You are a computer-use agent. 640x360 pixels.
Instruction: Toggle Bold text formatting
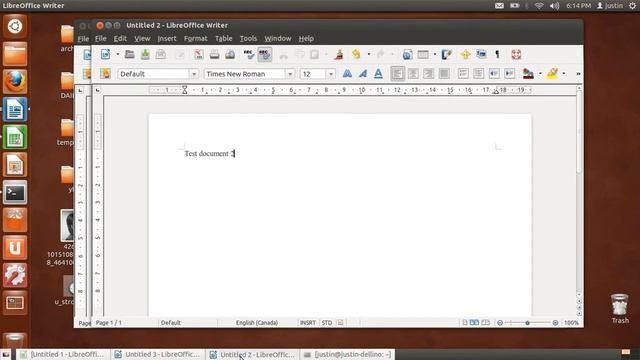[x=347, y=73]
